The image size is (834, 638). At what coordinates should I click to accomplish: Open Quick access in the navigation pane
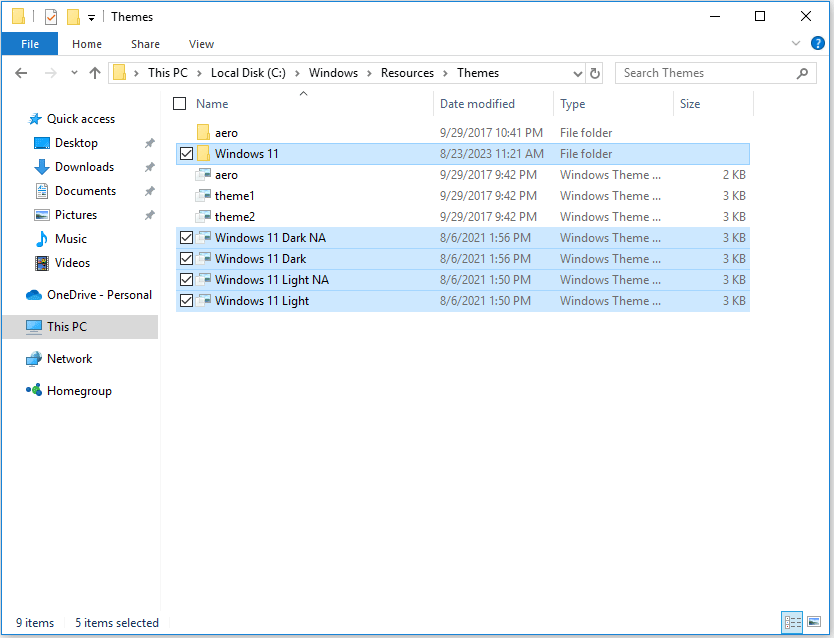pos(81,119)
